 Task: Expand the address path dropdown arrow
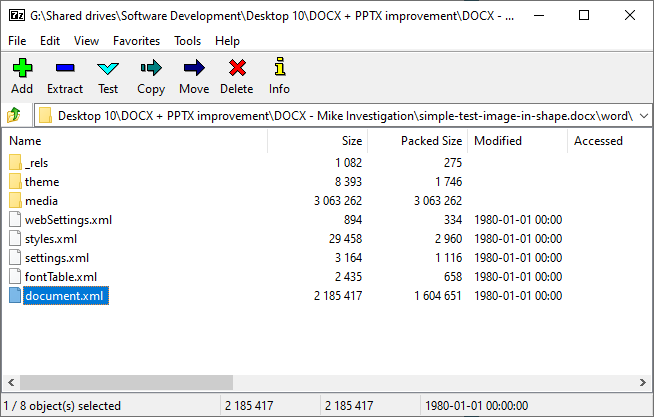(644, 116)
